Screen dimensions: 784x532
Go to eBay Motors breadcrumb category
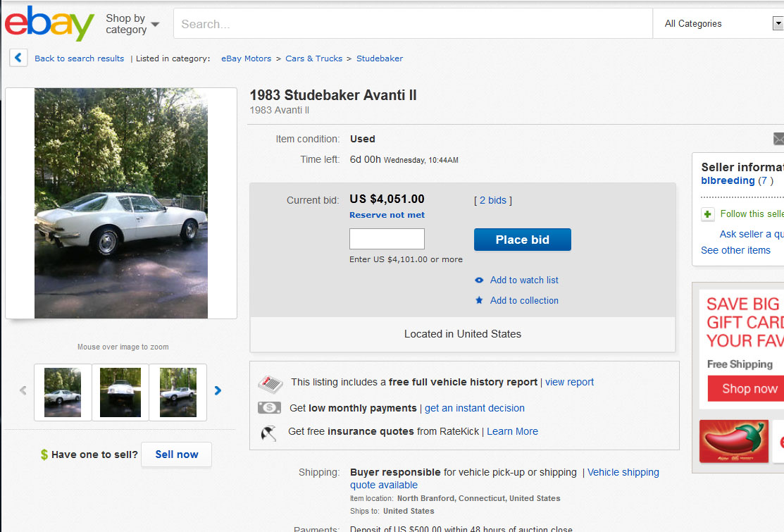tap(246, 58)
